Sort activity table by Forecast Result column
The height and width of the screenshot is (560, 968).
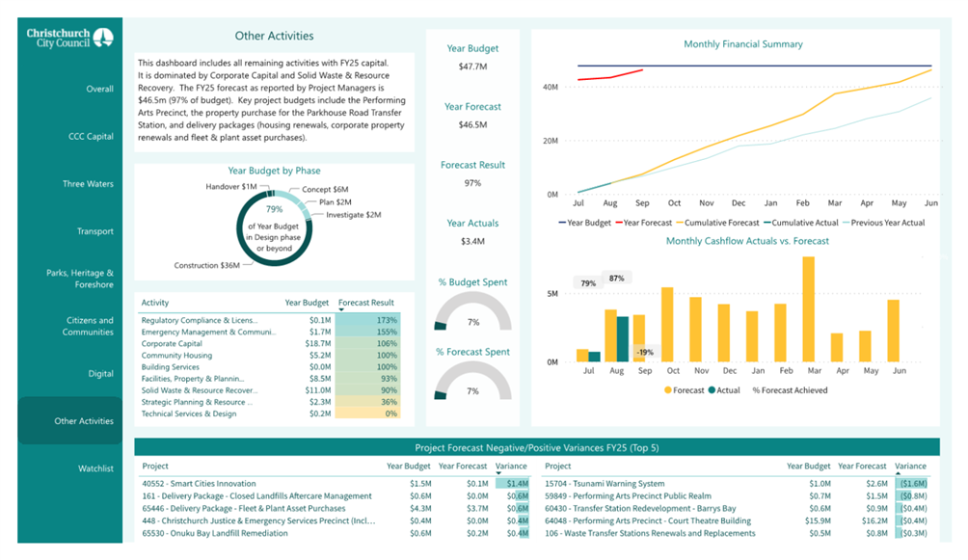click(x=366, y=303)
